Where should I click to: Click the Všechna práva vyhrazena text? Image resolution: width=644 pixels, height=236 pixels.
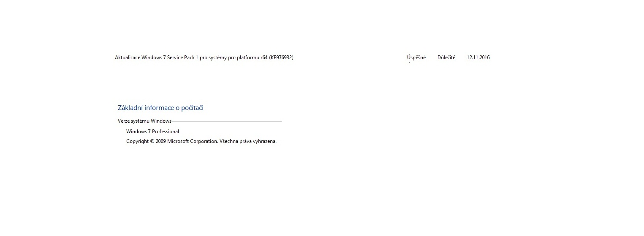click(248, 141)
